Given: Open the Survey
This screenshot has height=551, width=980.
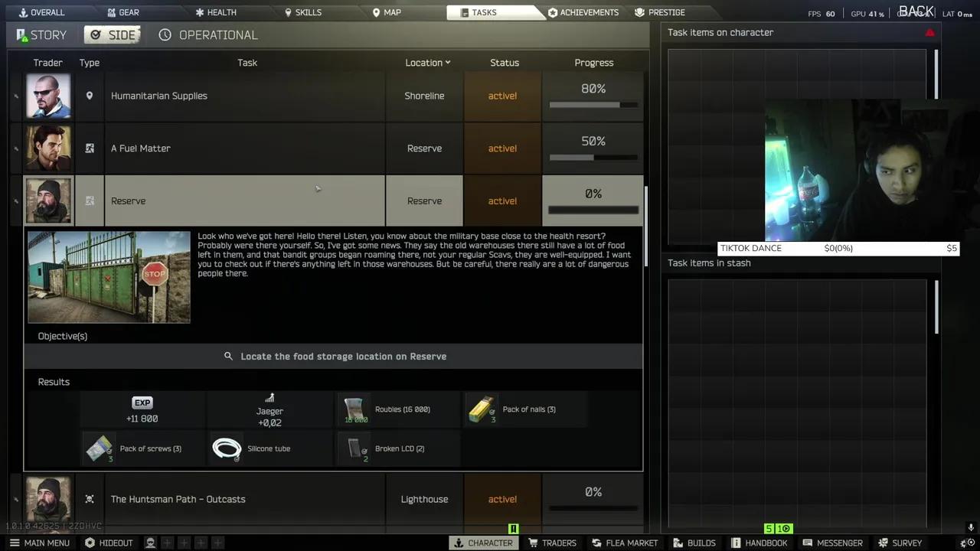Looking at the screenshot, I should pyautogui.click(x=900, y=543).
